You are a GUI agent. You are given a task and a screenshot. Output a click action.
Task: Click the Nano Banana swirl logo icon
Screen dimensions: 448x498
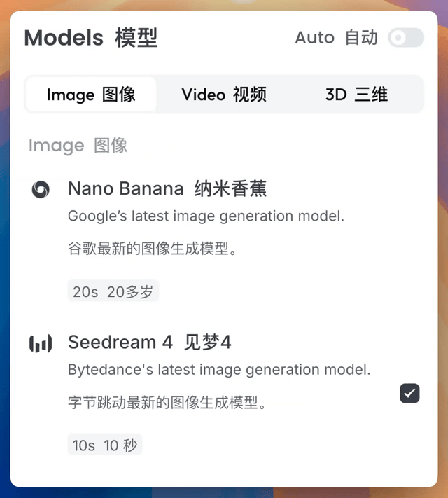[x=41, y=189]
